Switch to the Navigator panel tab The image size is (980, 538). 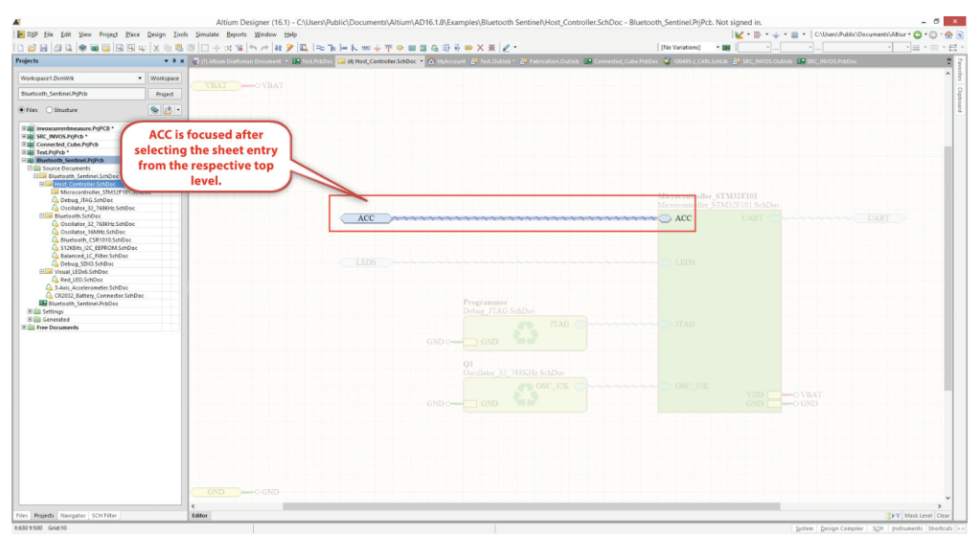[73, 516]
